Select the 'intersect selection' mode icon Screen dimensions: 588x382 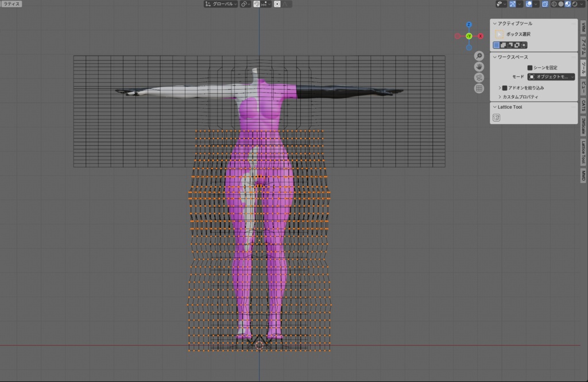tap(524, 45)
